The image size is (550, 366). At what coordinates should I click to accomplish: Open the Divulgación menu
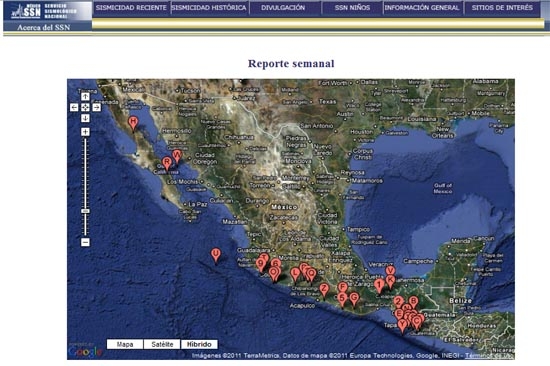pos(283,8)
